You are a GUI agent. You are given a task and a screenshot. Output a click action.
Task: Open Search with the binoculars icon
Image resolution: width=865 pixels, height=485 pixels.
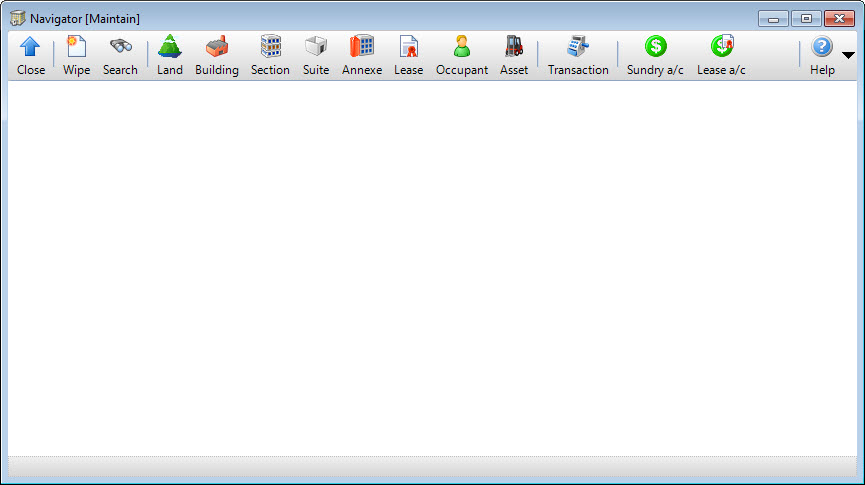click(120, 47)
